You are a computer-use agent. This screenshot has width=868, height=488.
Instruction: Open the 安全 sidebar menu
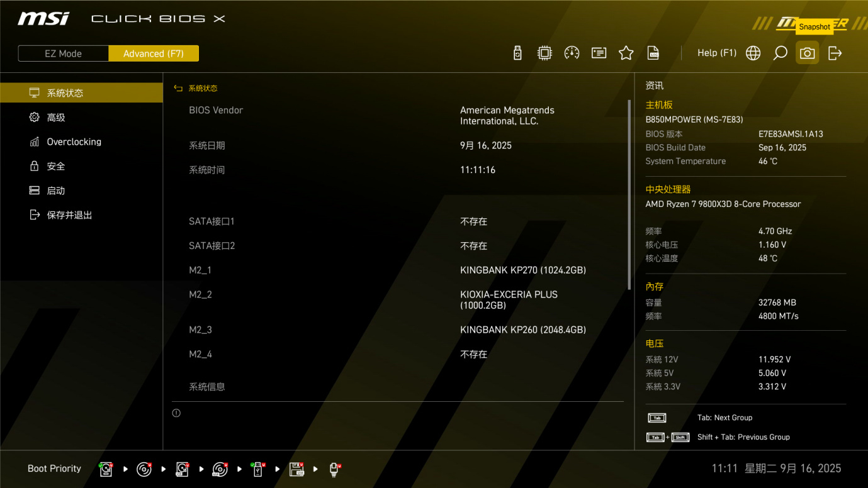pos(81,167)
